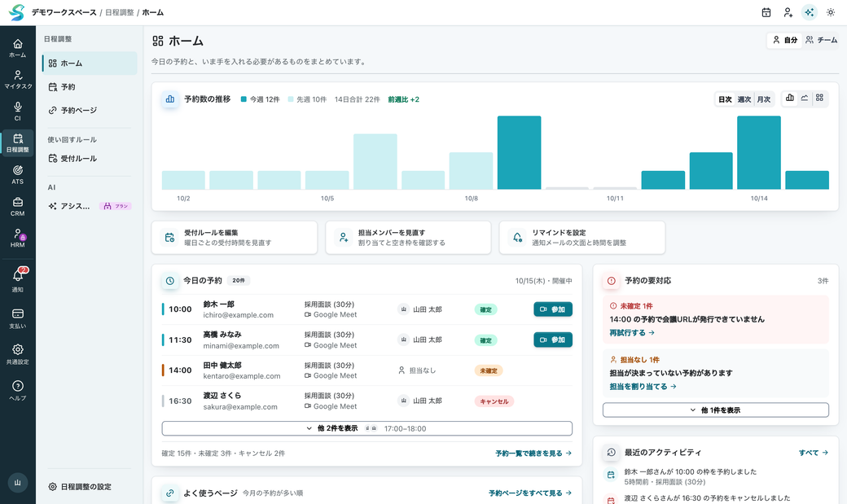This screenshot has width=847, height=504.
Task: Click デモワークスペース breadcrumb
Action: click(x=64, y=12)
